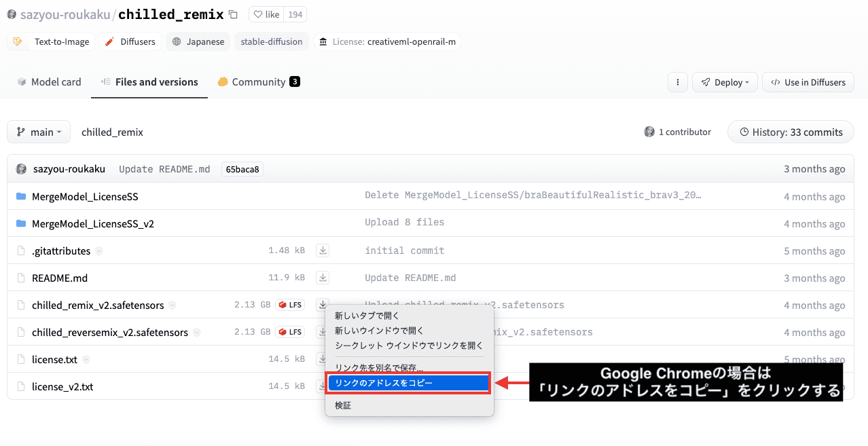Open the MergeModel_LicenseSS_v2 folder icon
The width and height of the screenshot is (868, 446).
tap(20, 223)
